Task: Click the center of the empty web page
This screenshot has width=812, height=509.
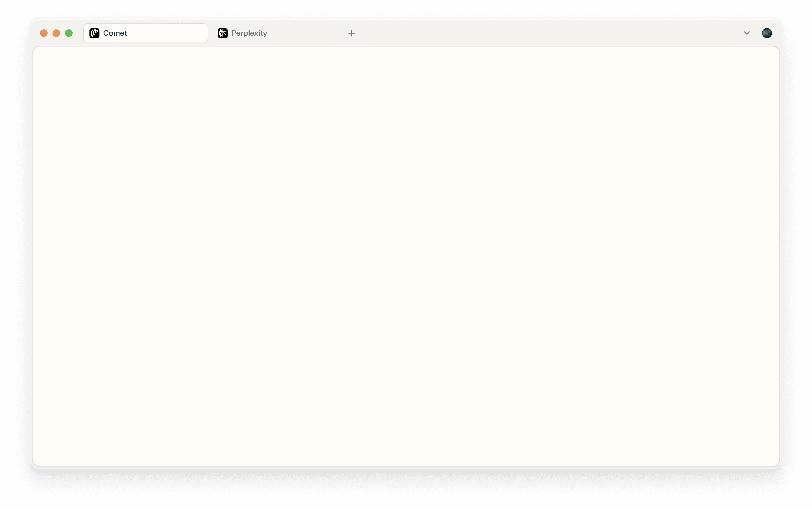Action: 406,257
